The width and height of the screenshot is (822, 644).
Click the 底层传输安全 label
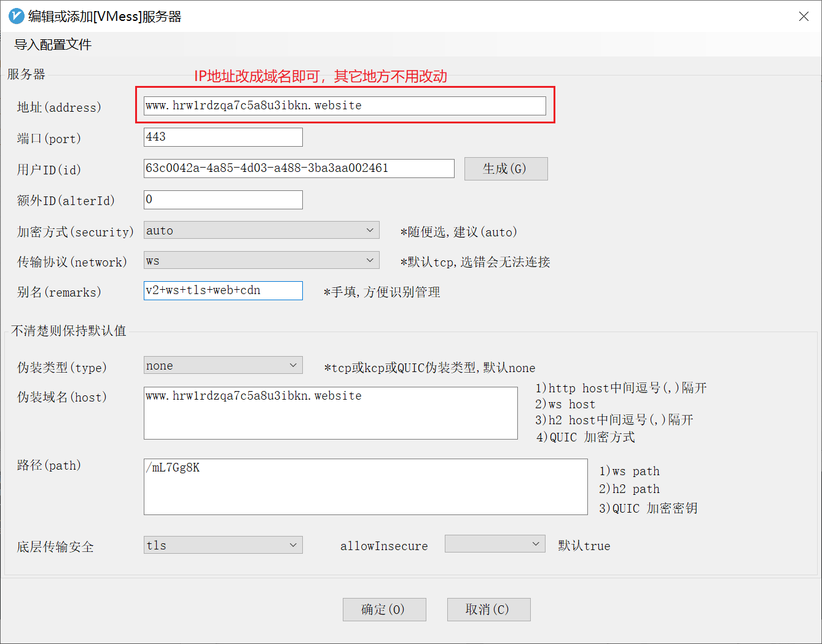pyautogui.click(x=55, y=547)
